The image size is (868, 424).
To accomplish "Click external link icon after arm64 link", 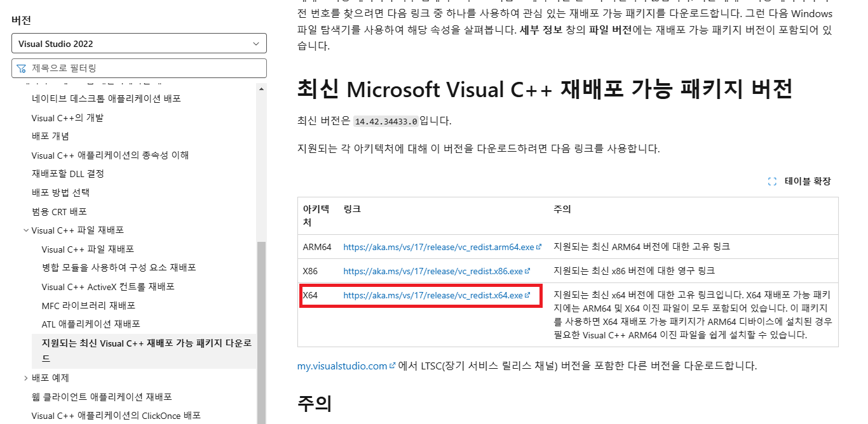I will tap(539, 247).
